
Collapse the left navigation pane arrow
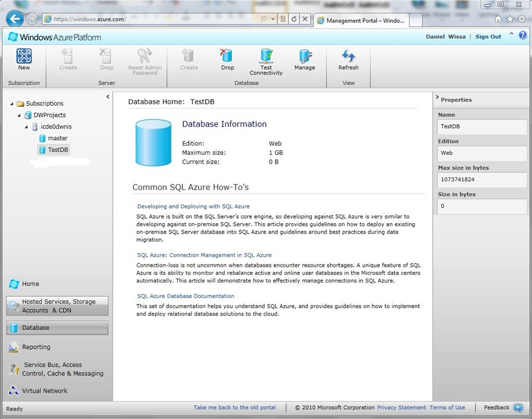pyautogui.click(x=108, y=97)
